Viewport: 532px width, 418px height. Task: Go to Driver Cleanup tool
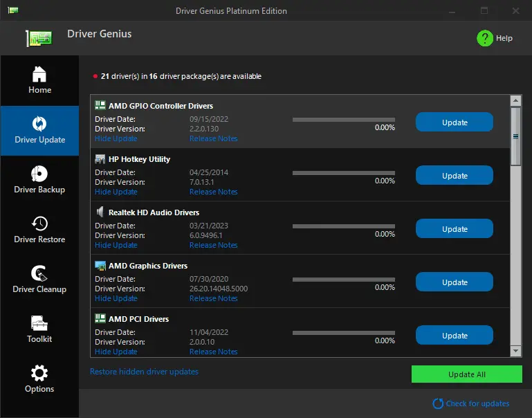(39, 280)
